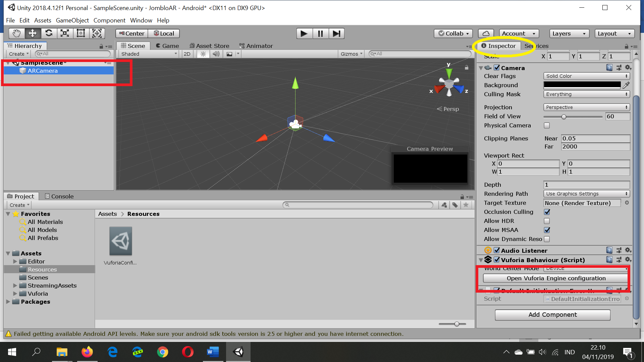
Task: Open the Clear Flags dropdown
Action: (586, 76)
